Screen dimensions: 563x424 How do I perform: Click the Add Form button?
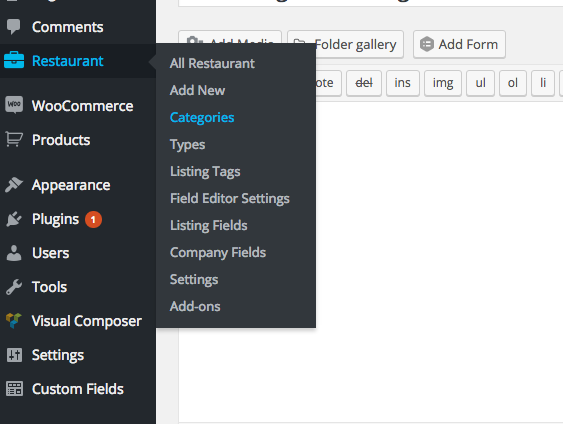(459, 45)
